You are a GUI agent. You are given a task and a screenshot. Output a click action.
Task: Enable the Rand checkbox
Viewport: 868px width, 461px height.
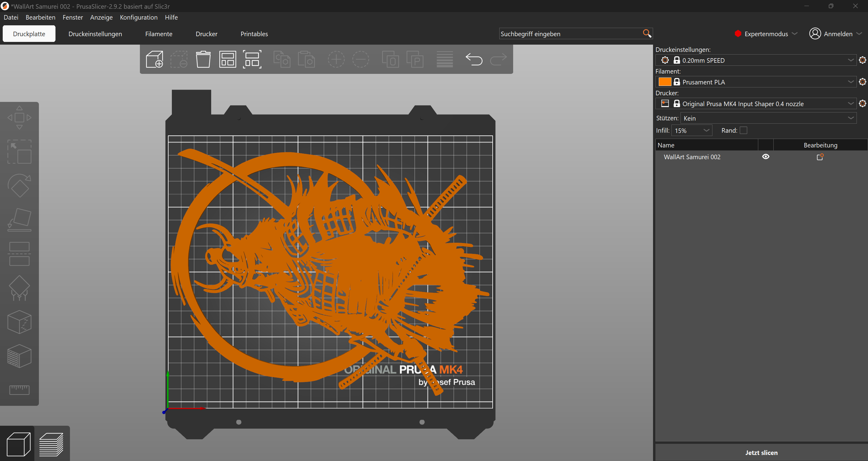743,131
